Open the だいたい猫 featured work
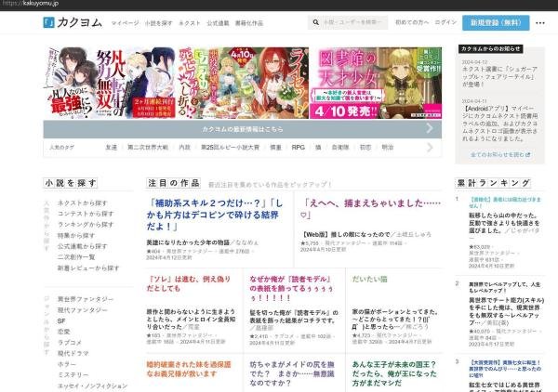 tap(369, 280)
